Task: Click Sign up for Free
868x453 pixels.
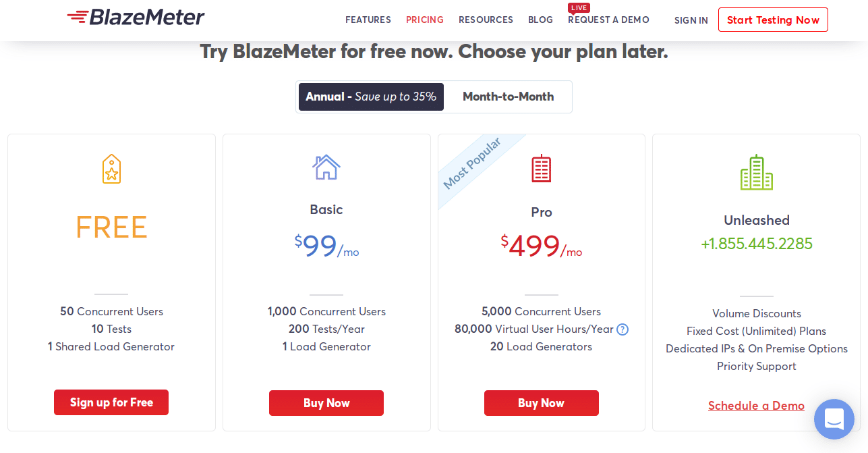Action: 111,402
